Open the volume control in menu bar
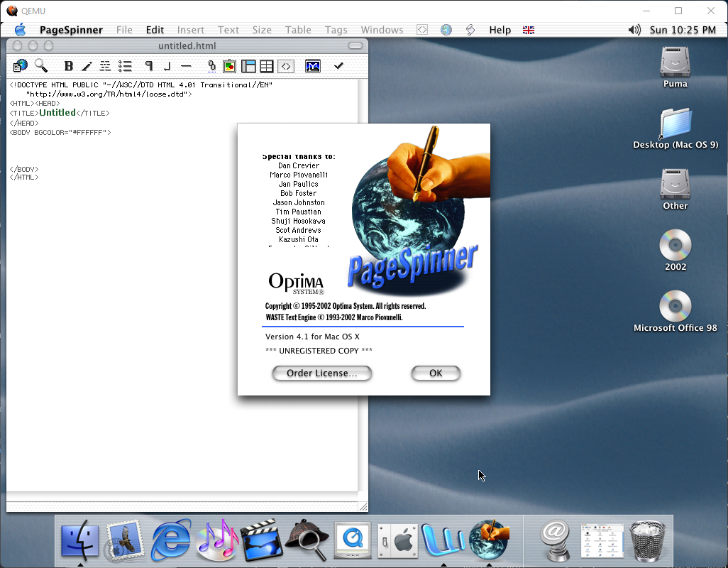 pos(634,30)
